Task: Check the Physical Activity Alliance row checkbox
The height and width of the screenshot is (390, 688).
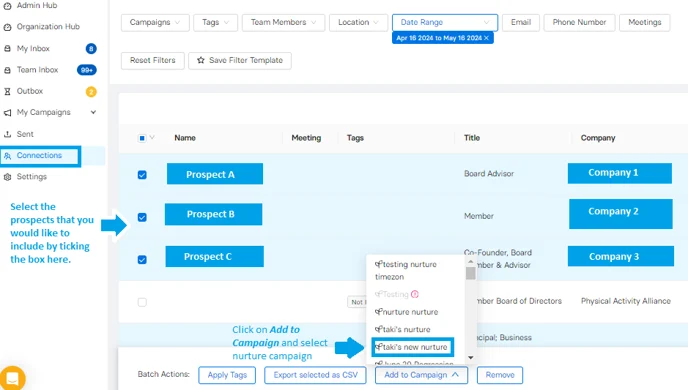Action: [x=142, y=302]
